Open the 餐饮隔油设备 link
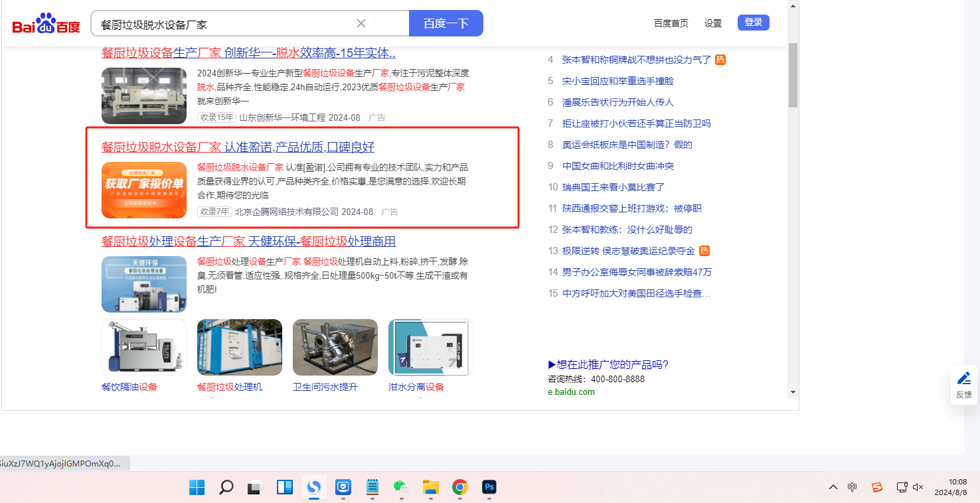Image resolution: width=980 pixels, height=503 pixels. click(129, 387)
